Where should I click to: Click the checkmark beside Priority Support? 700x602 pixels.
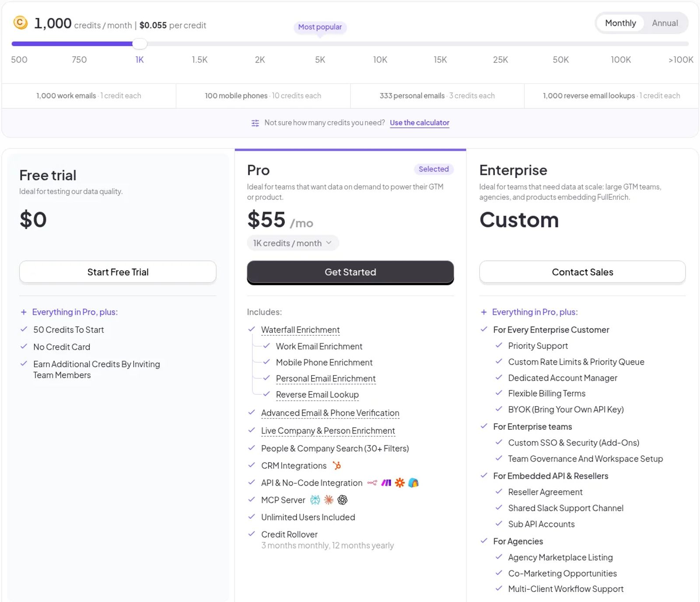coord(499,345)
